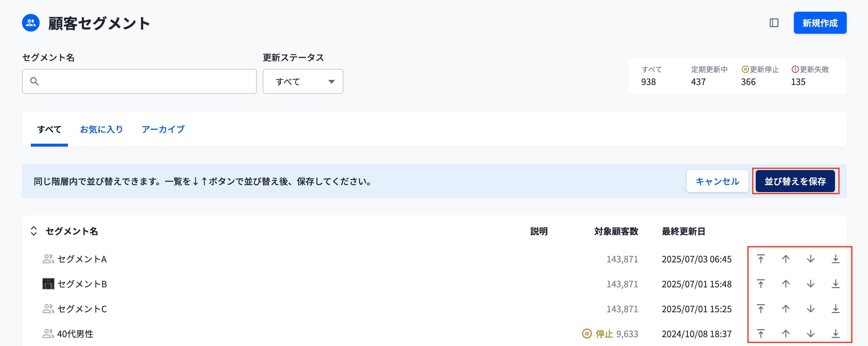The width and height of the screenshot is (868, 346).
Task: Filter by 更新失敗 status count
Action: coord(810,76)
